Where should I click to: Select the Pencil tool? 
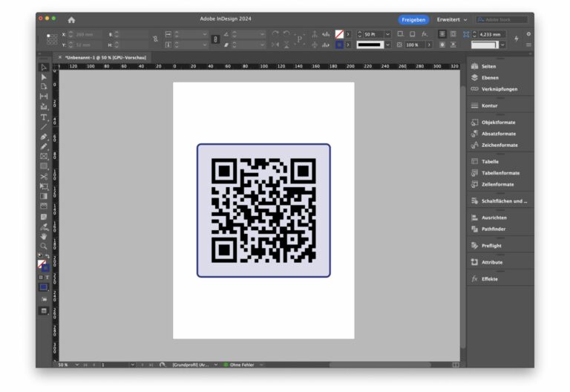(44, 146)
